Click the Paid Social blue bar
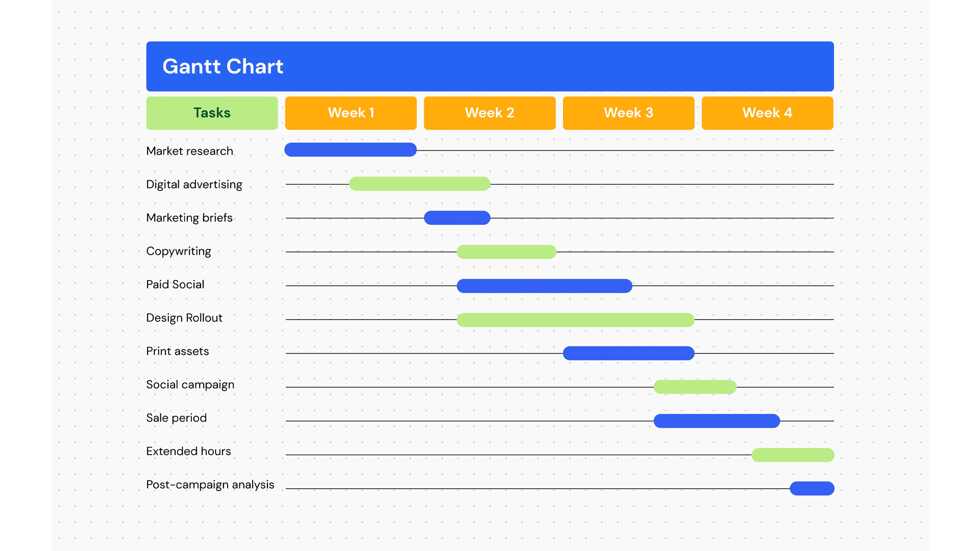The image size is (980, 551). tap(544, 286)
